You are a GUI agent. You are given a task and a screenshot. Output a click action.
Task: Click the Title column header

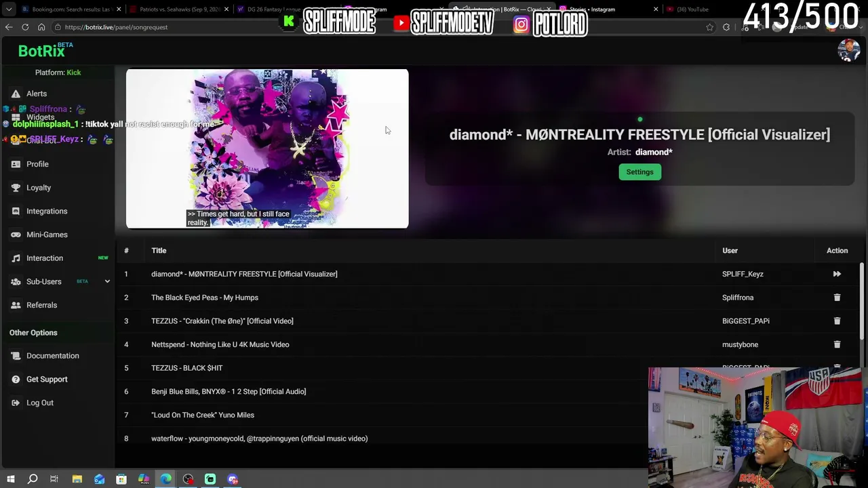(x=159, y=251)
